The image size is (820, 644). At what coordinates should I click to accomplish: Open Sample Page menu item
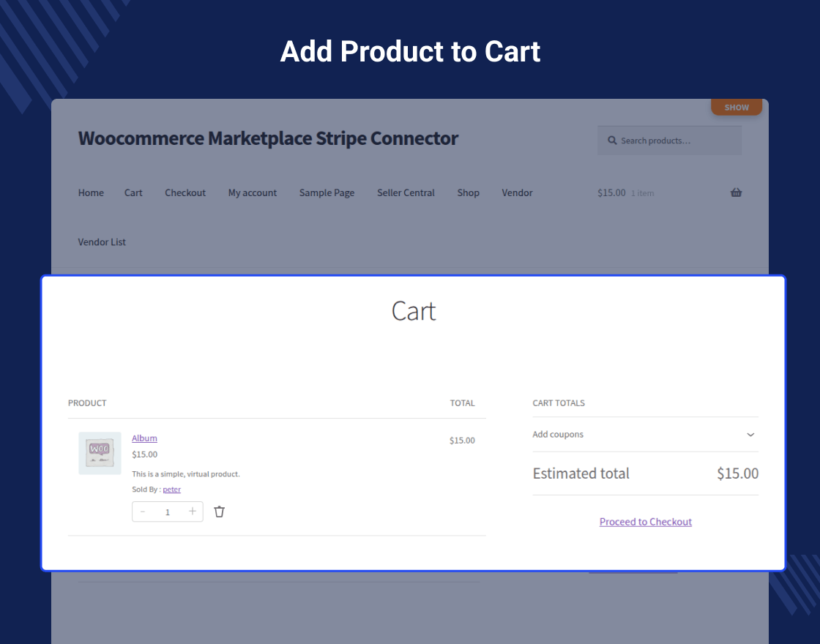[x=327, y=193]
